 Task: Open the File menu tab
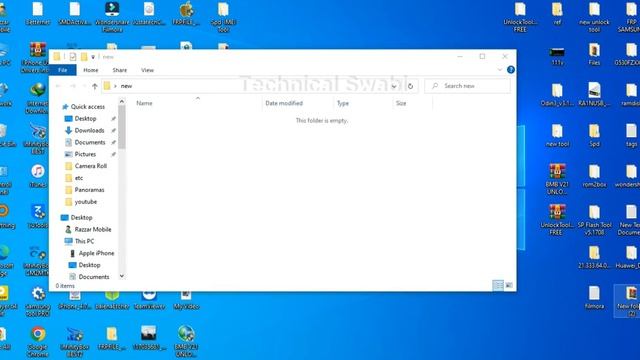pos(62,70)
